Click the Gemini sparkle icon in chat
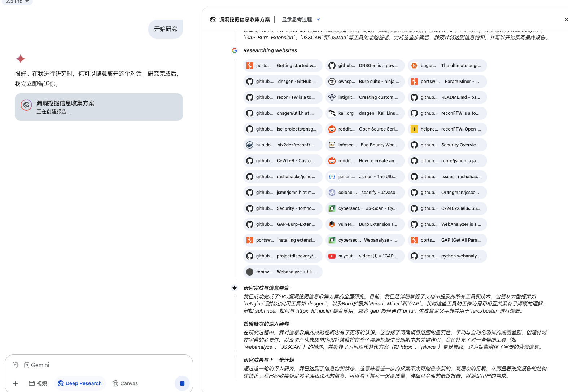568x392 pixels. [x=21, y=59]
